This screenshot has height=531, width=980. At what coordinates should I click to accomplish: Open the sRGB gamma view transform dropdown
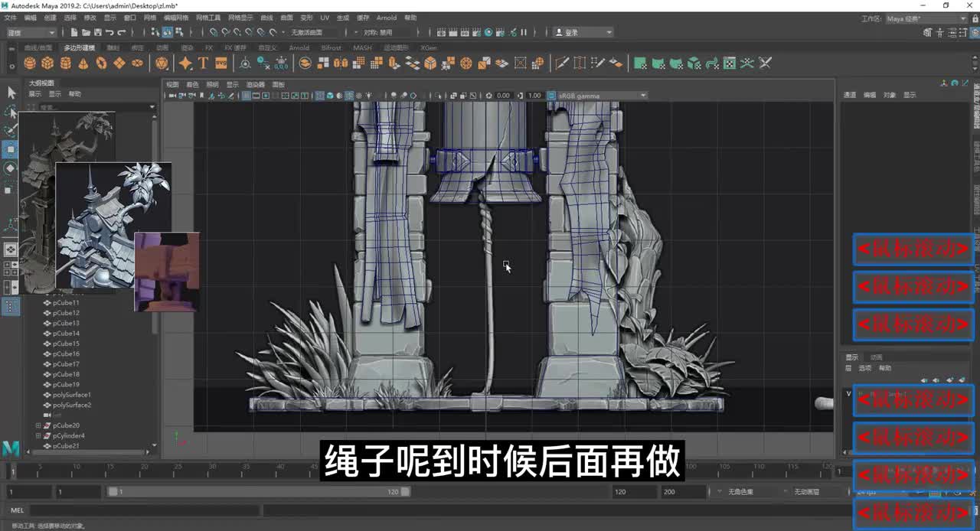click(603, 96)
